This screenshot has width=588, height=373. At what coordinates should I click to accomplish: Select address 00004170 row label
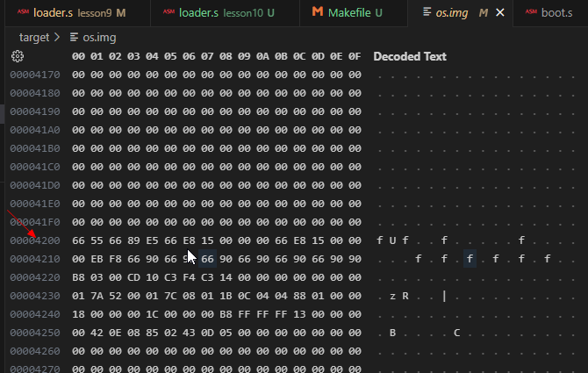pyautogui.click(x=35, y=75)
